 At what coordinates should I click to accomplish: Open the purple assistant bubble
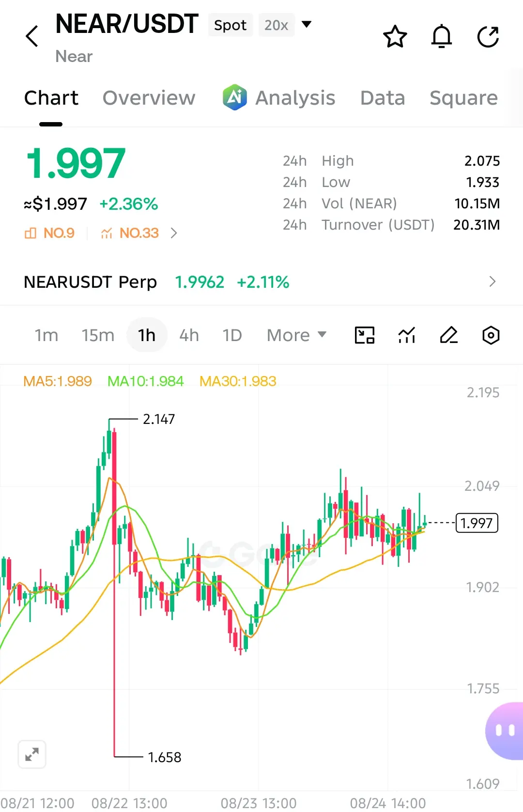click(505, 731)
